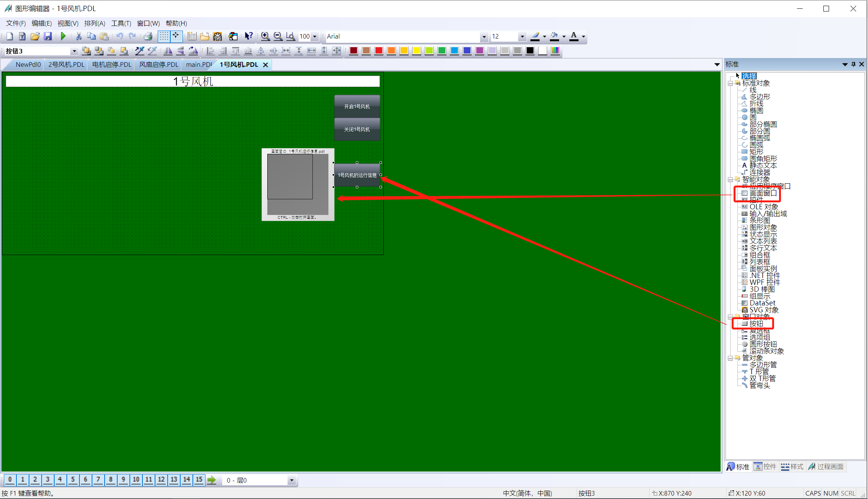Image resolution: width=868 pixels, height=499 pixels.
Task: Click the Print icon
Action: coord(148,36)
